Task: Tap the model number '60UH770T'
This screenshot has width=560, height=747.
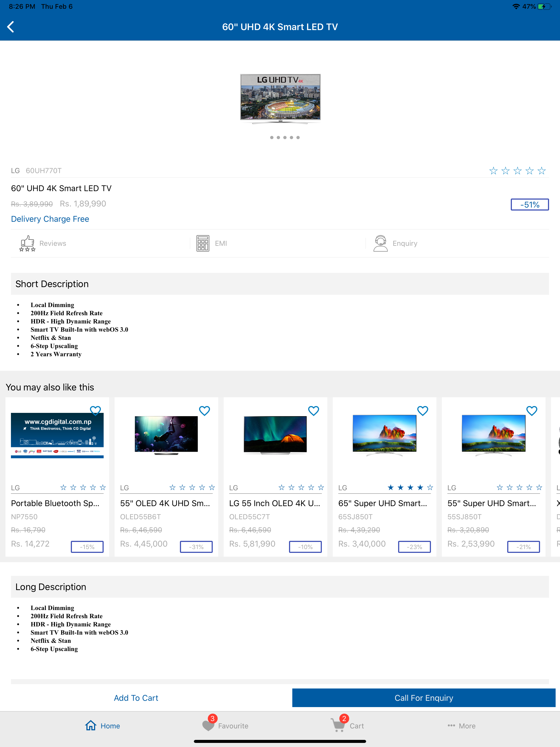Action: tap(43, 171)
